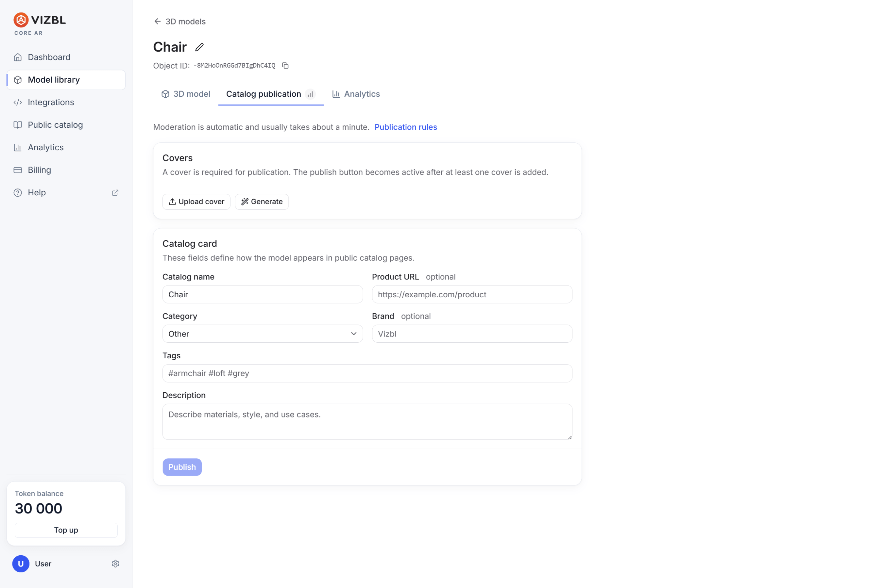Click the Upload cover button
This screenshot has width=884, height=588.
coord(196,202)
